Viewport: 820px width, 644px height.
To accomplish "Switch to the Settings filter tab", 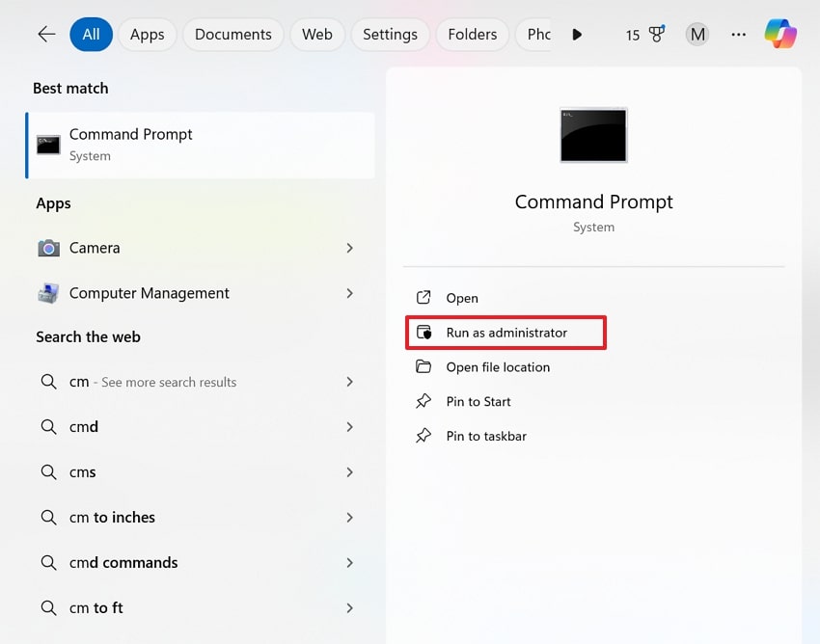I will click(x=390, y=35).
